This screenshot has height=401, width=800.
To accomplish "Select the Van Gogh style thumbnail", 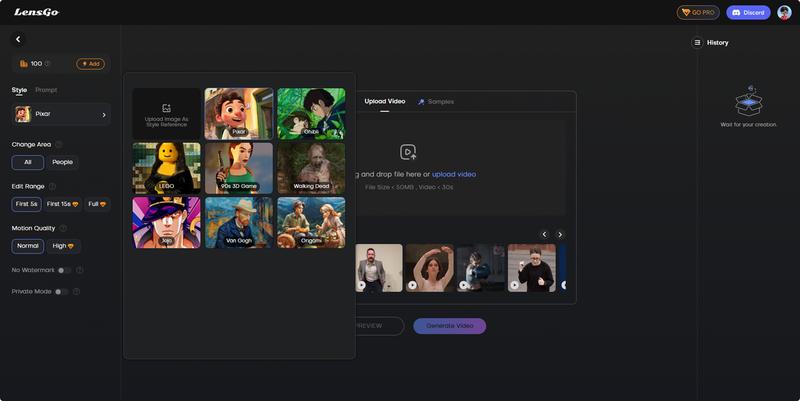I will pos(239,222).
